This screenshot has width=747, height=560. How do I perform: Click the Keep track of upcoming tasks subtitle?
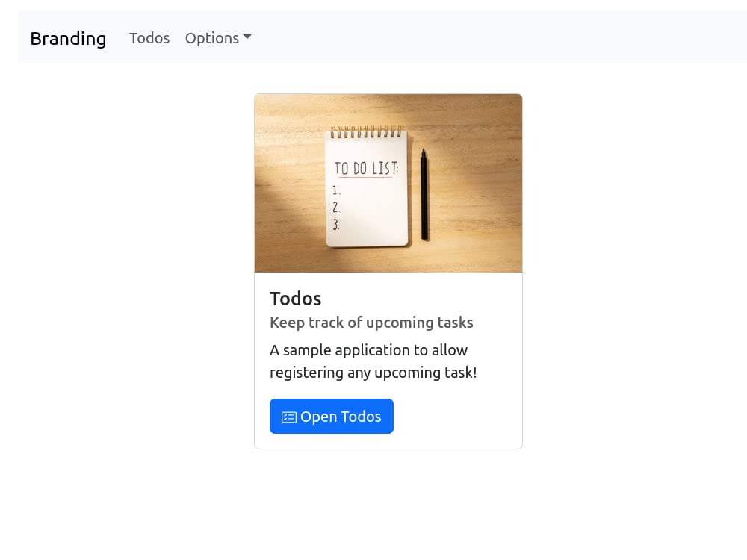(371, 323)
